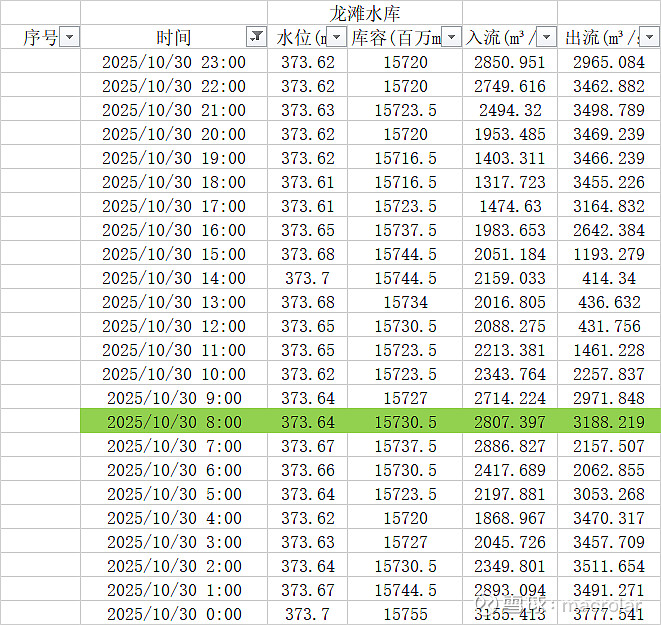Screen dimensions: 661x625
Task: Select cell 2025/10/30 23:00
Action: pos(174,62)
